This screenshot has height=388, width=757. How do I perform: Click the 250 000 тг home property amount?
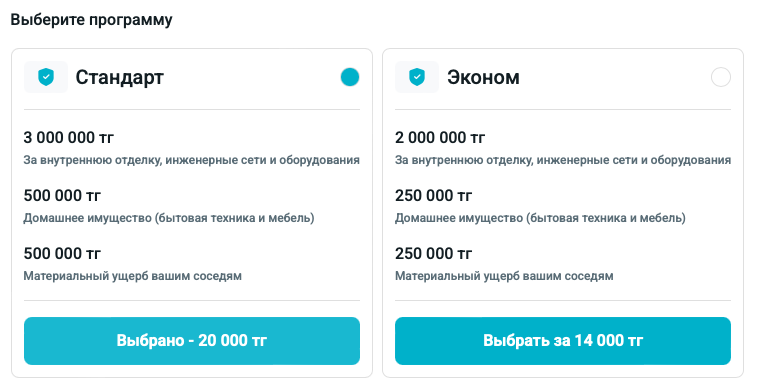[x=434, y=195]
